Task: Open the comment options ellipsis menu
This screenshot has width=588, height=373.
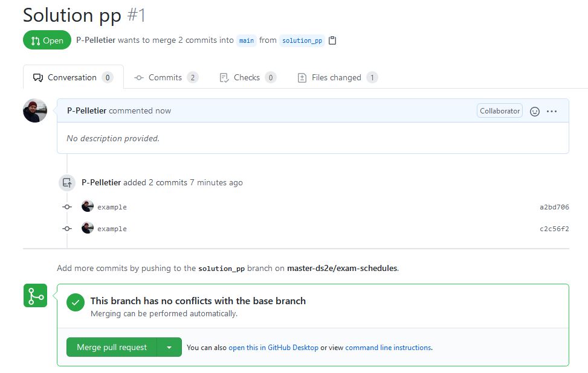Action: (552, 112)
